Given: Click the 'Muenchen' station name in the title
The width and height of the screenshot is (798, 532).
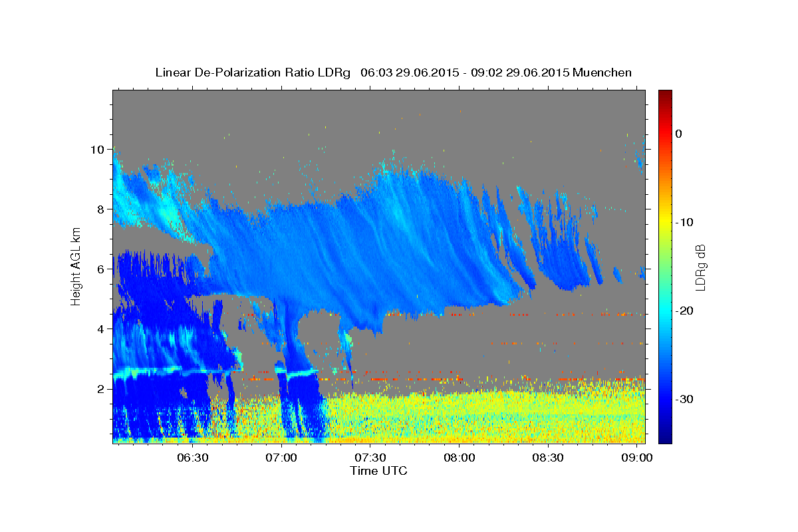Looking at the screenshot, I should coord(602,72).
